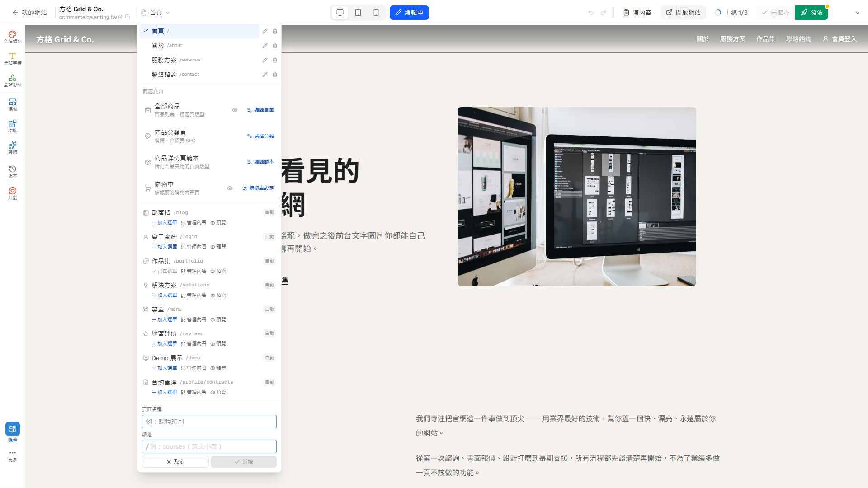Click 會員登入 in the site header
This screenshot has width=868, height=488.
[x=840, y=39]
